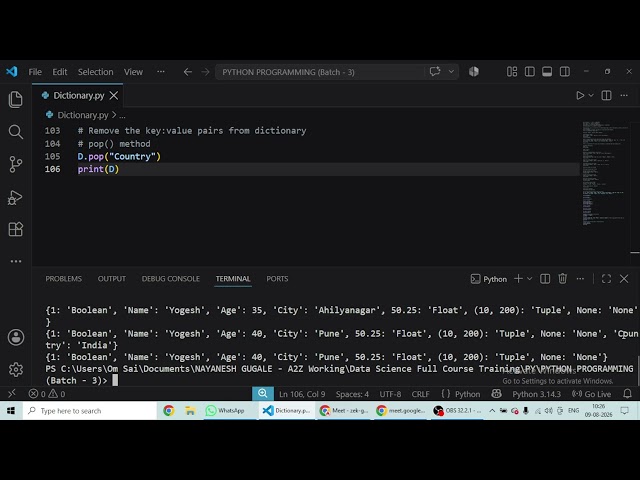The height and width of the screenshot is (480, 640).
Task: Toggle the bottom panel
Action: [x=547, y=72]
